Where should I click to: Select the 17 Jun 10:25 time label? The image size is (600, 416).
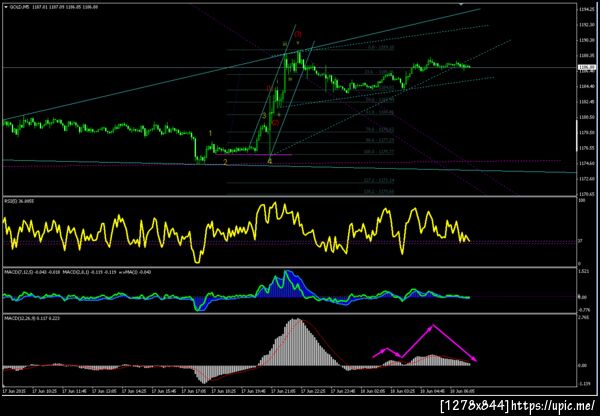46,392
